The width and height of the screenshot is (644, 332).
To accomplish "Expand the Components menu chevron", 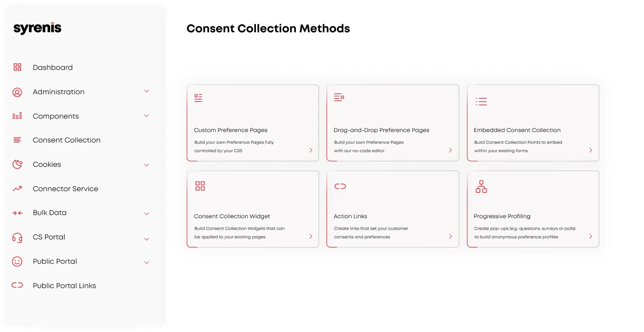I will click(147, 116).
